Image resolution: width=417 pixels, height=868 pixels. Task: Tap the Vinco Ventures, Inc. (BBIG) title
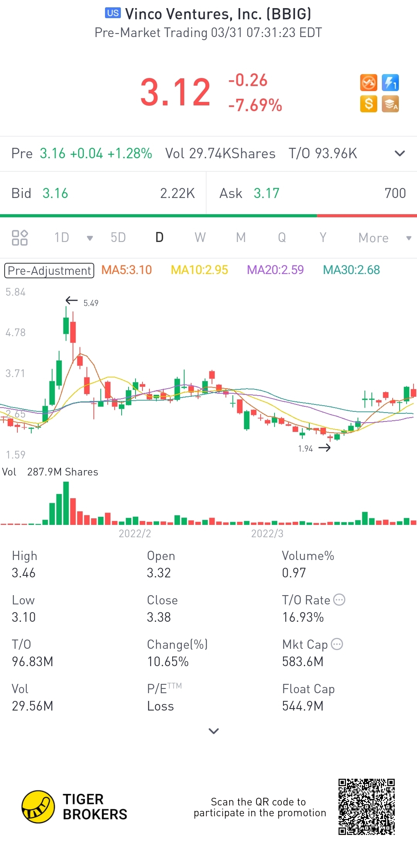click(x=218, y=14)
